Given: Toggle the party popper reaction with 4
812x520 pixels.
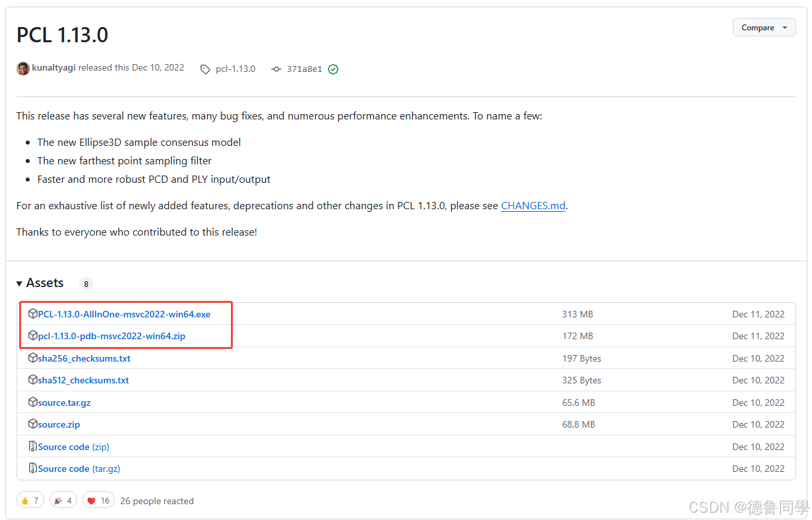Looking at the screenshot, I should click(x=63, y=501).
